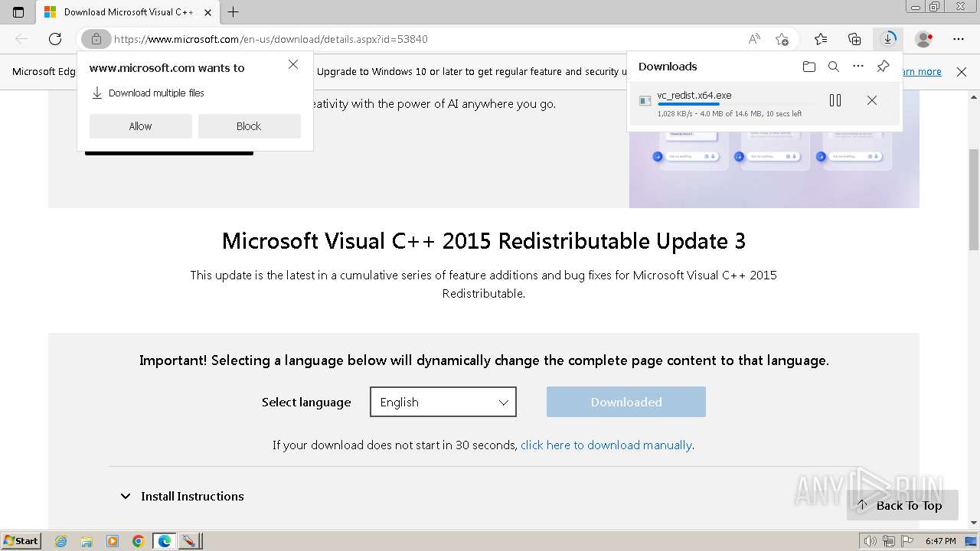Image resolution: width=980 pixels, height=551 pixels.
Task: Click the taskbar clock showing 6:47 PM
Action: [940, 541]
